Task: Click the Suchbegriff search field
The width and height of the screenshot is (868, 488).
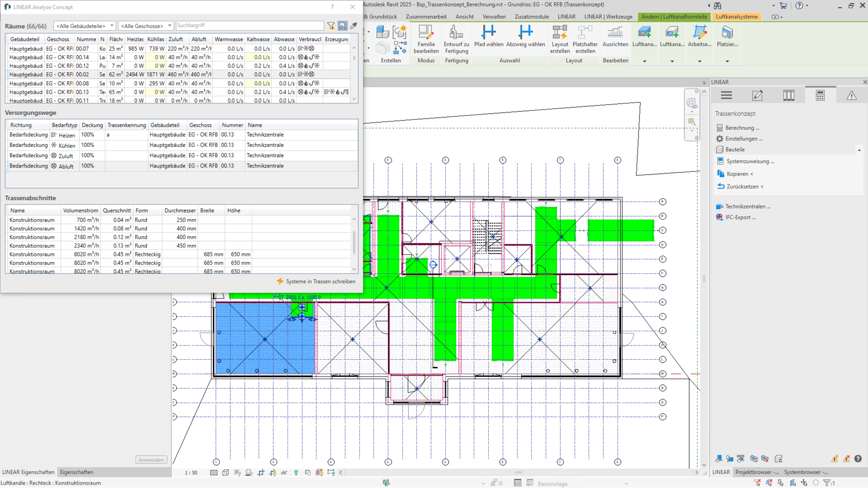Action: (249, 25)
